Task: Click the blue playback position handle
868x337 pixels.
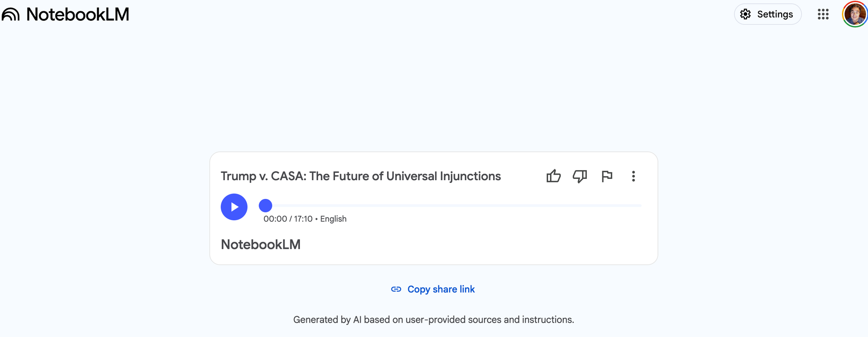Action: coord(266,205)
